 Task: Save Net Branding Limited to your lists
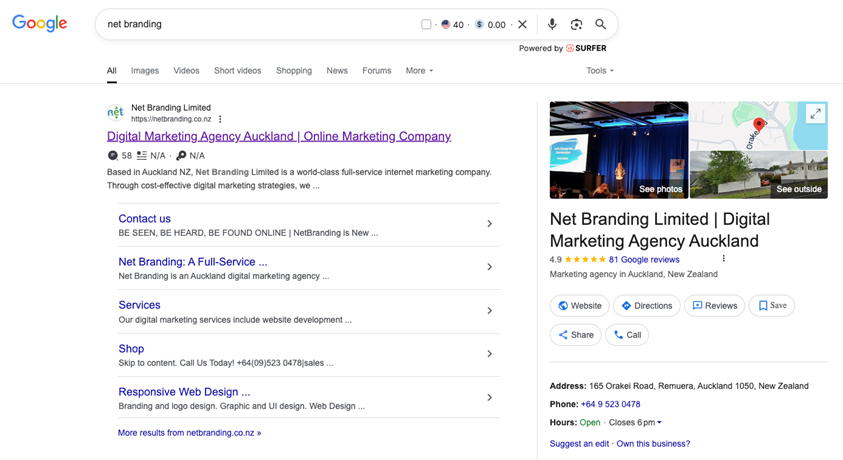(771, 305)
